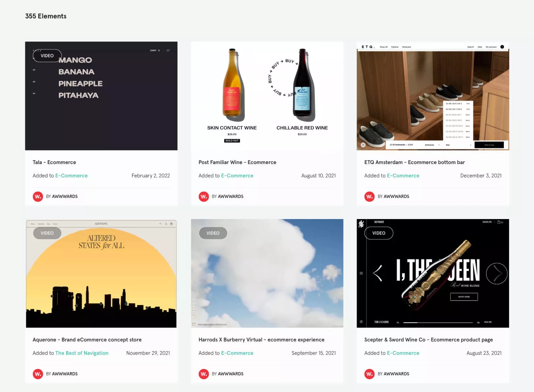Follow E-Commerce collection link on Harrods card

(x=237, y=353)
